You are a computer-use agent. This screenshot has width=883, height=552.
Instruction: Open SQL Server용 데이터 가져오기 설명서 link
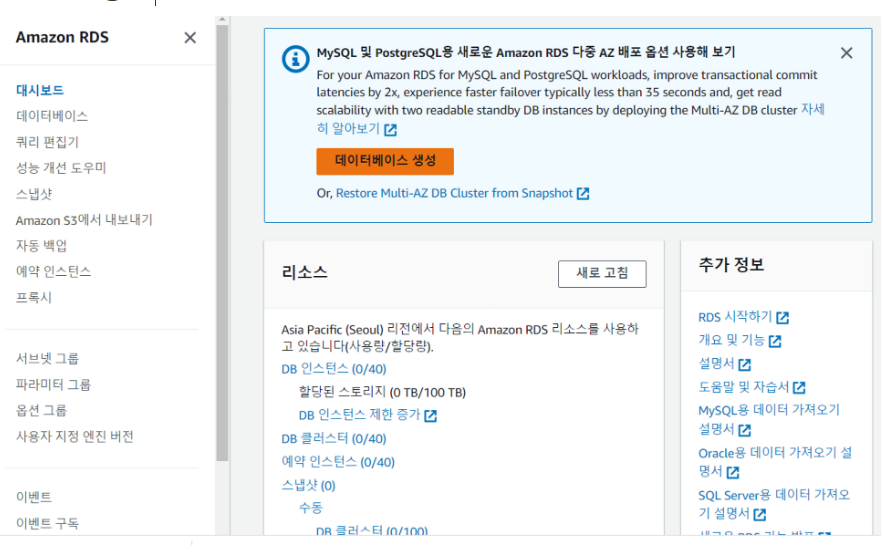pos(774,504)
